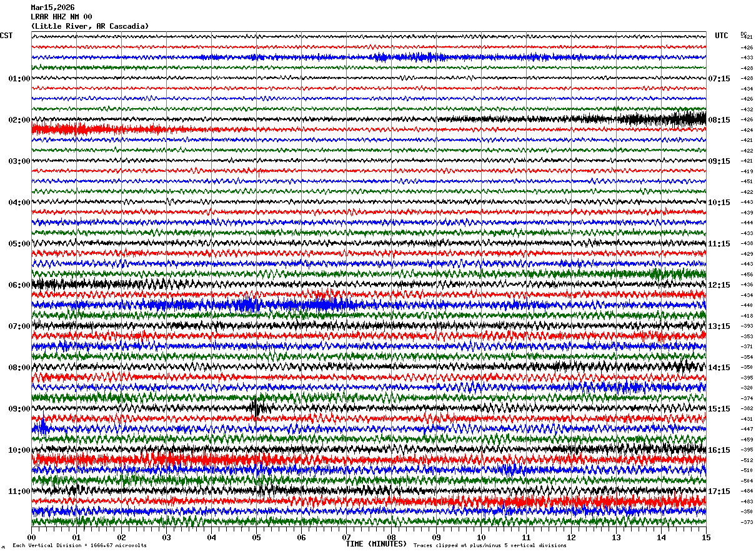Viewport: 756px width, 554px height.
Task: Click the DC offset value -353
Action: tap(747, 336)
